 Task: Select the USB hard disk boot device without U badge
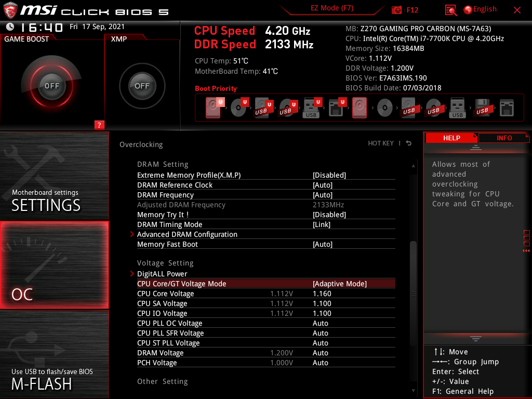tap(409, 108)
